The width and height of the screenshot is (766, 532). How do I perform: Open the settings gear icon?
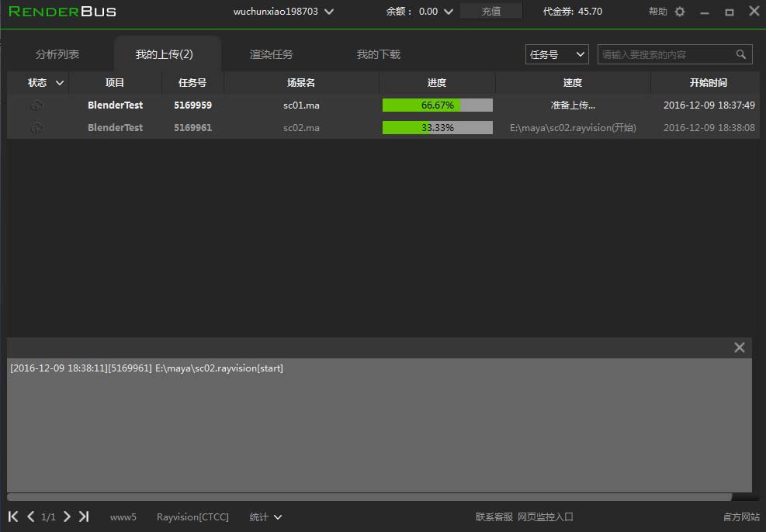point(680,12)
